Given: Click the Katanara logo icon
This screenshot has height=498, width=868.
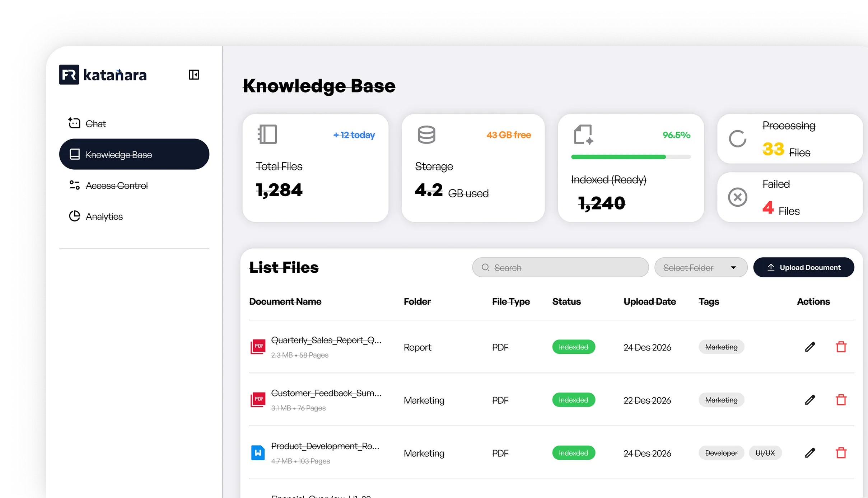Looking at the screenshot, I should click(x=69, y=75).
